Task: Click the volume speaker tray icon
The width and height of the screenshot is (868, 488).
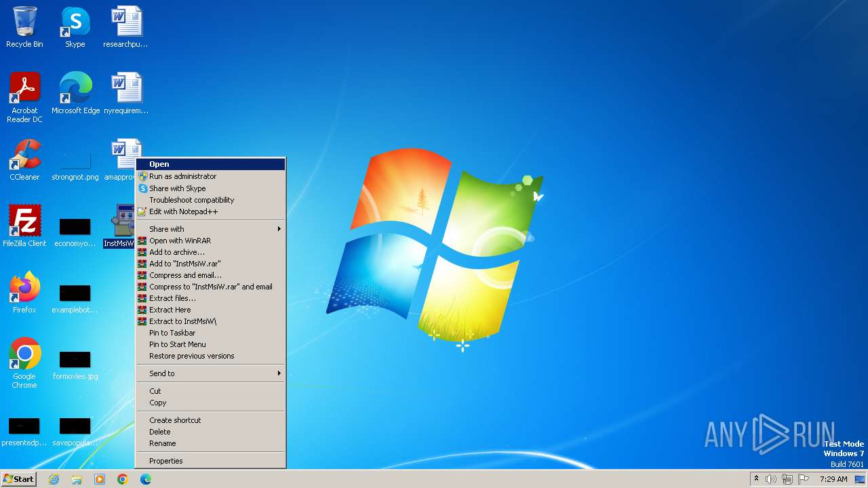Action: coord(770,479)
